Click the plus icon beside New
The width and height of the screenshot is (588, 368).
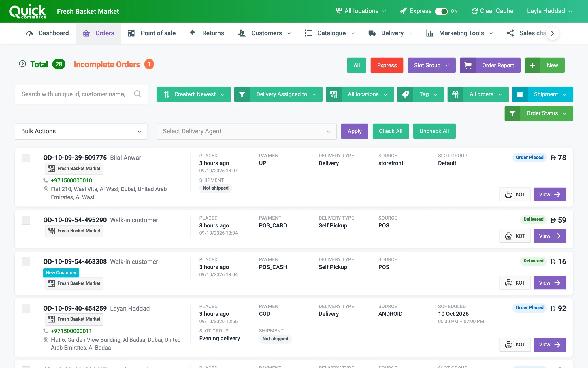(533, 66)
